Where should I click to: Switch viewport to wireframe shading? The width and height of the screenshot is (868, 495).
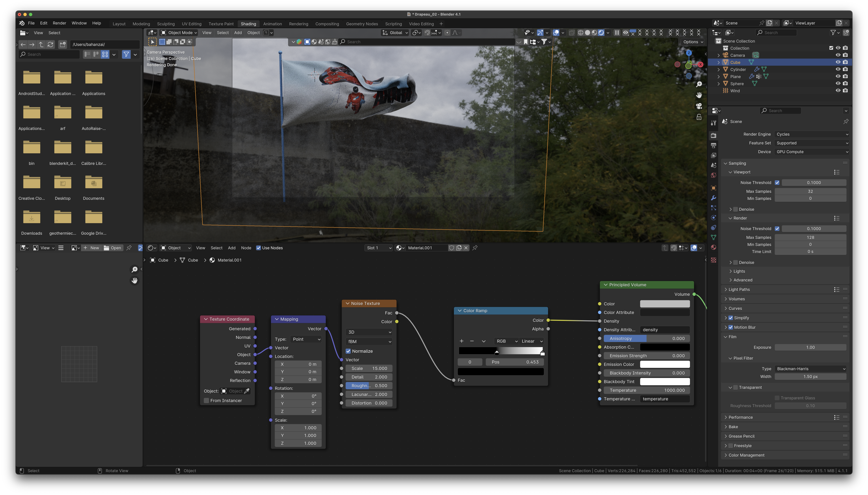click(580, 33)
